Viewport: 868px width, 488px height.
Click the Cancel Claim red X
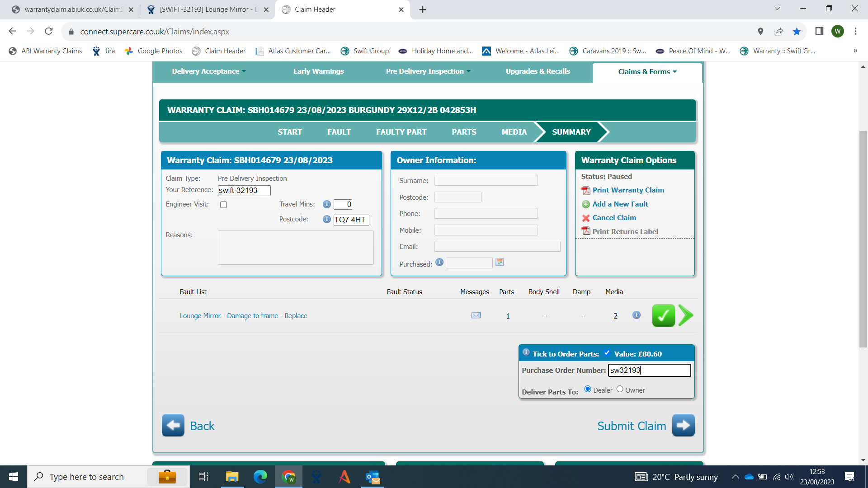pyautogui.click(x=586, y=218)
